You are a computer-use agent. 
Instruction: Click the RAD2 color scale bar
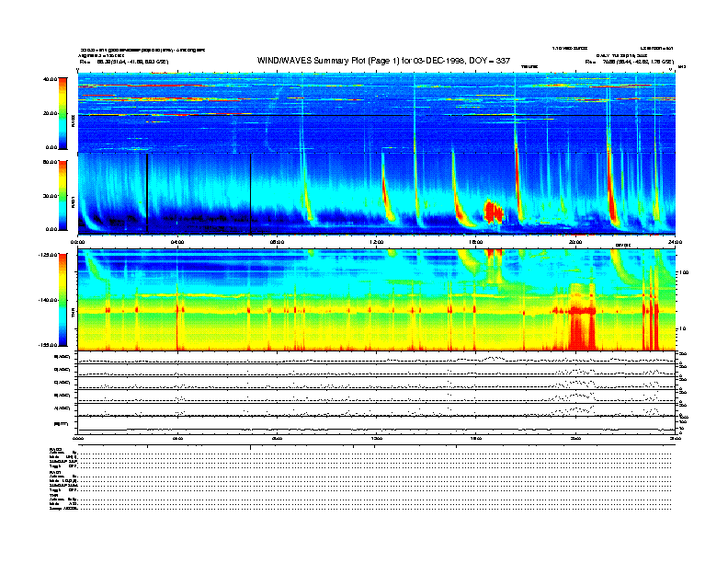click(x=63, y=113)
